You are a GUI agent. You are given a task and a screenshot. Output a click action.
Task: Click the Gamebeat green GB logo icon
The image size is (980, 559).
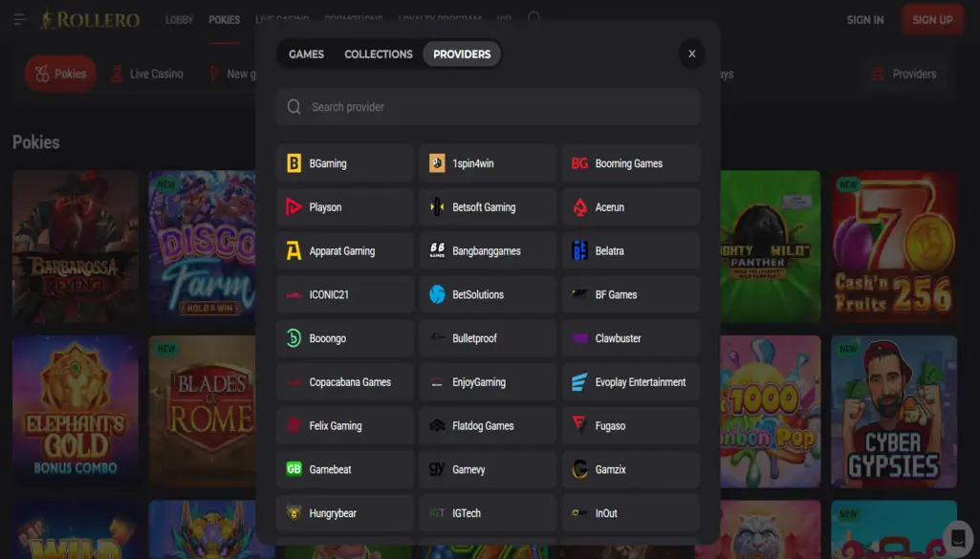pos(294,469)
